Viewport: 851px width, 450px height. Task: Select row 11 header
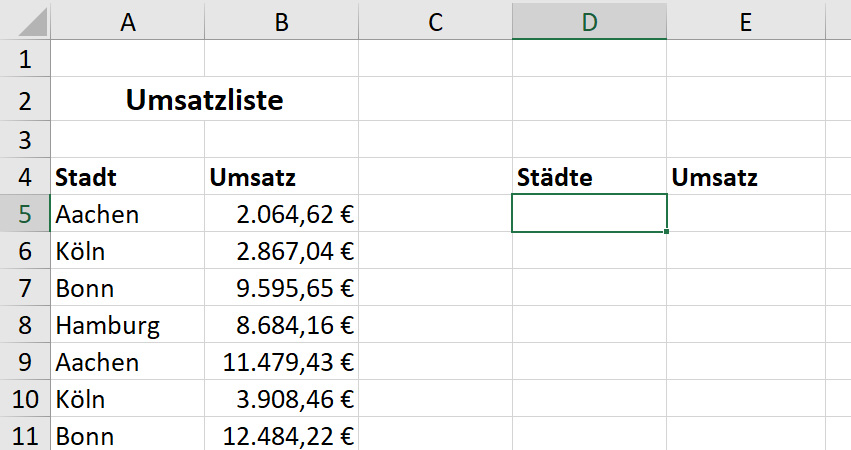(x=25, y=435)
